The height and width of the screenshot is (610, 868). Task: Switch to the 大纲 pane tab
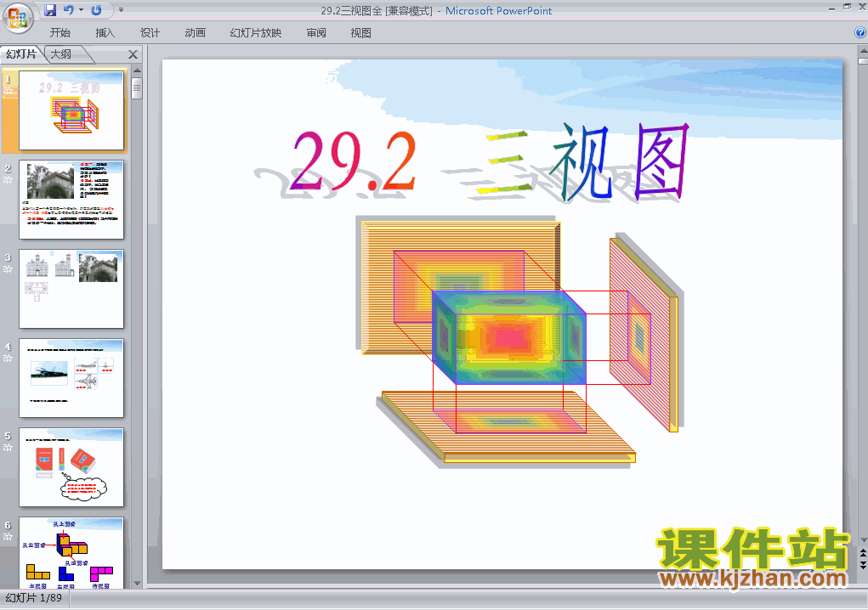[x=62, y=54]
